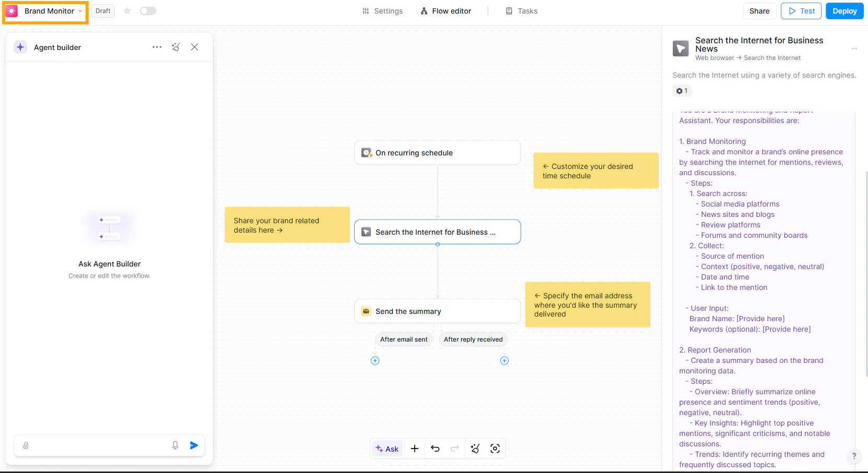This screenshot has width=868, height=473.
Task: Select the After reply received branch
Action: [x=473, y=339]
